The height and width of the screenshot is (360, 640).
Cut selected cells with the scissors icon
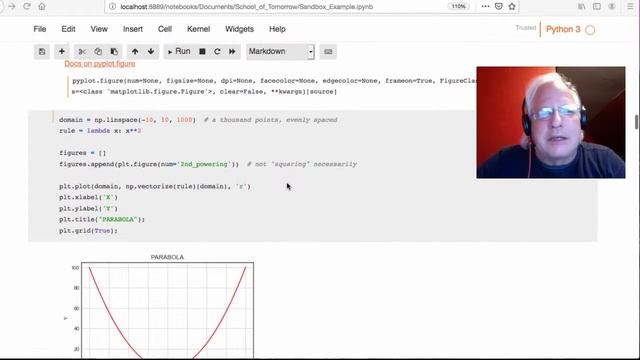click(x=82, y=51)
